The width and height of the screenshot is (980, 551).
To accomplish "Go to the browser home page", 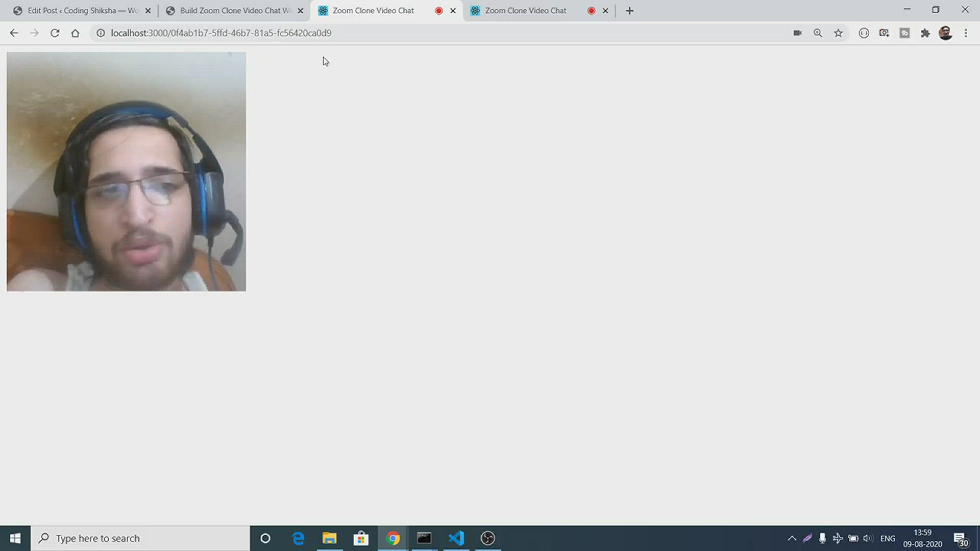I will click(x=75, y=33).
